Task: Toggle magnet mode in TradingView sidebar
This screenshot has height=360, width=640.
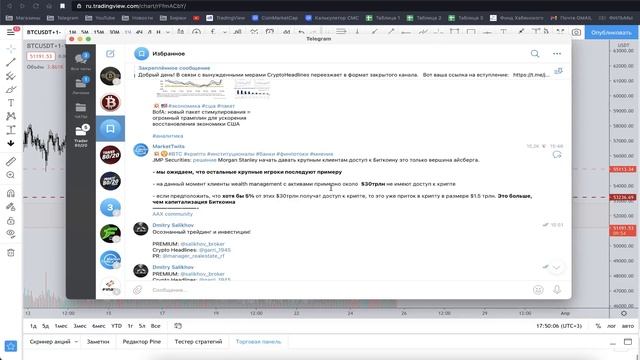Action: click(x=11, y=193)
